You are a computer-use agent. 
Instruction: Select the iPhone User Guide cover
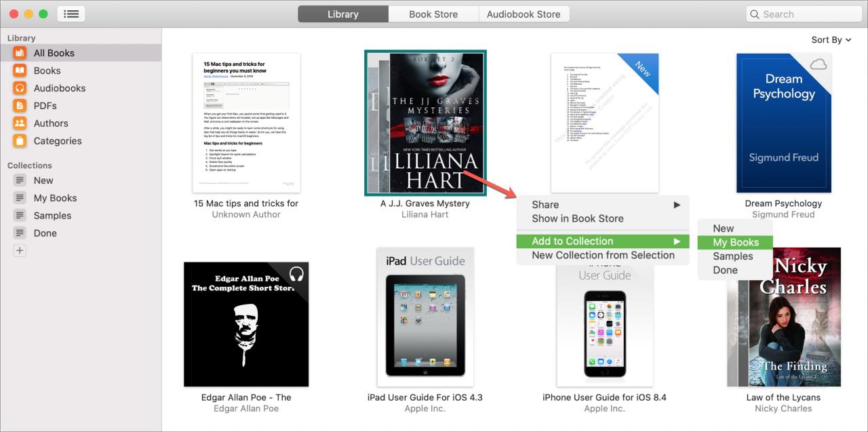tap(605, 326)
